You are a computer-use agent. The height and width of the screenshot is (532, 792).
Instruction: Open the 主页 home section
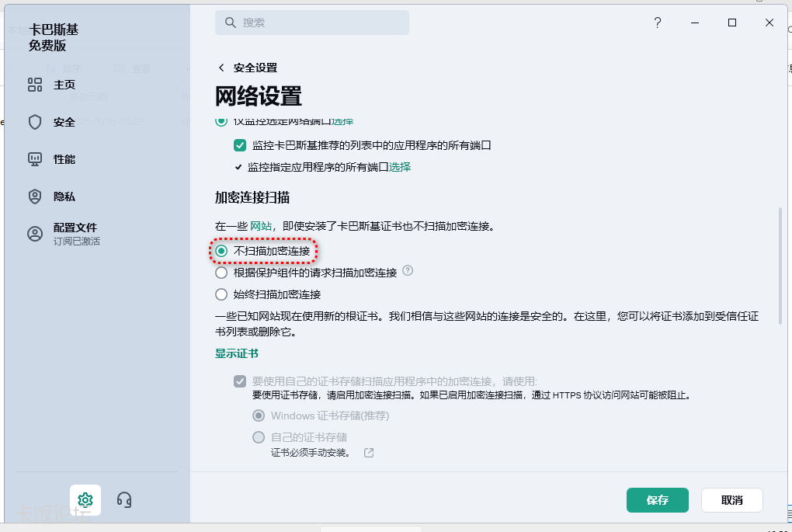coord(64,85)
